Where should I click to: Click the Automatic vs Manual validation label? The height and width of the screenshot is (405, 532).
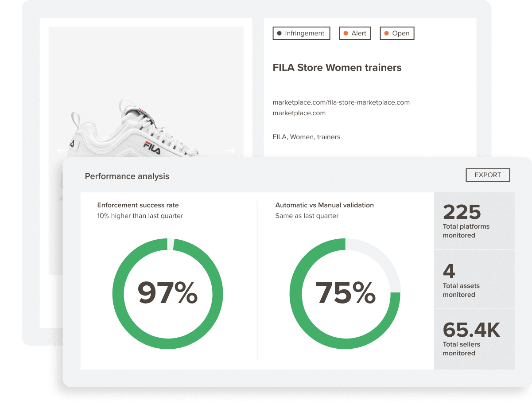[325, 205]
